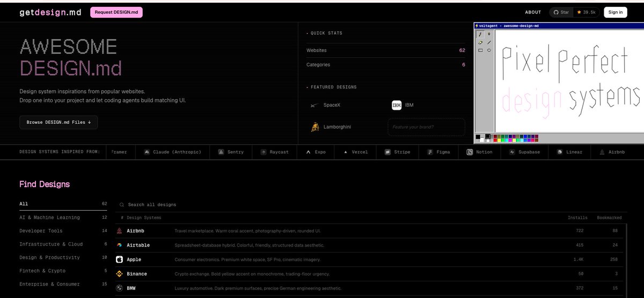This screenshot has width=644, height=298.
Task: Click the Linear icon in ticker
Action: pyautogui.click(x=560, y=152)
